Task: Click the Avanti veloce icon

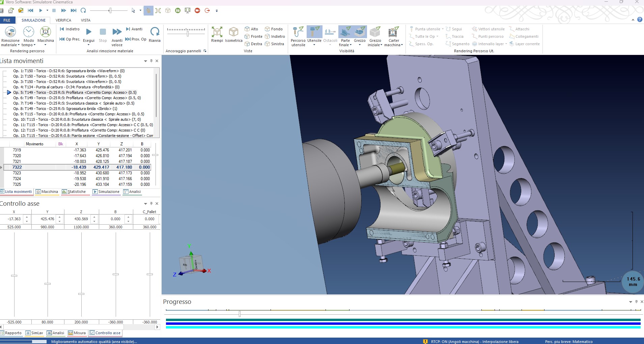Action: [117, 32]
